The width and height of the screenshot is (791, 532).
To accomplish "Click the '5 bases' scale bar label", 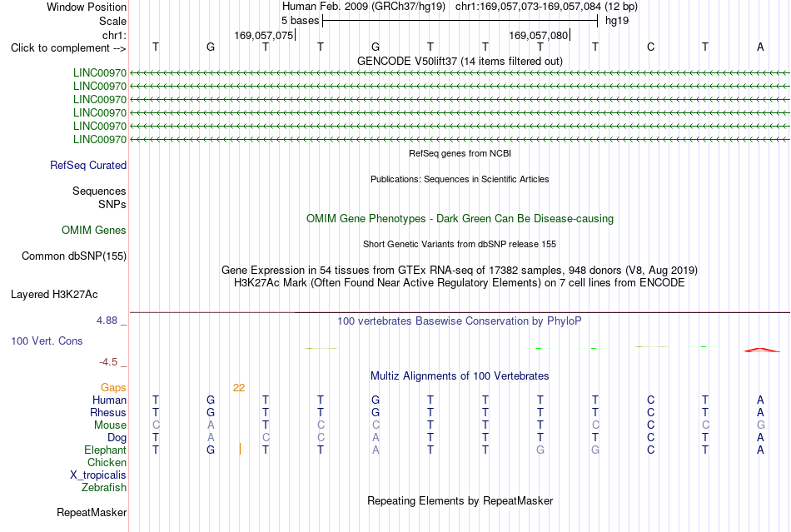I will (300, 21).
